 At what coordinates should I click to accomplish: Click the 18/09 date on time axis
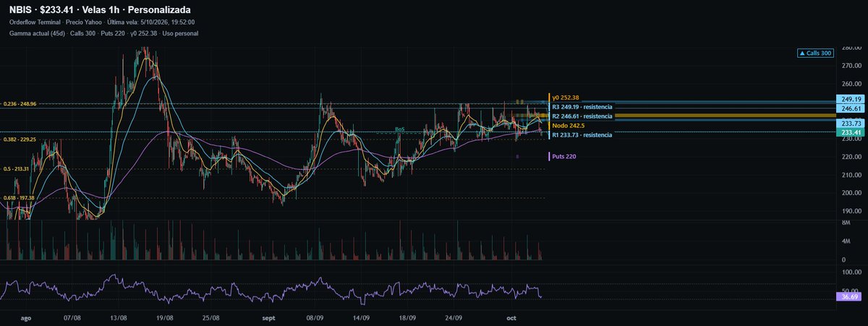407,317
